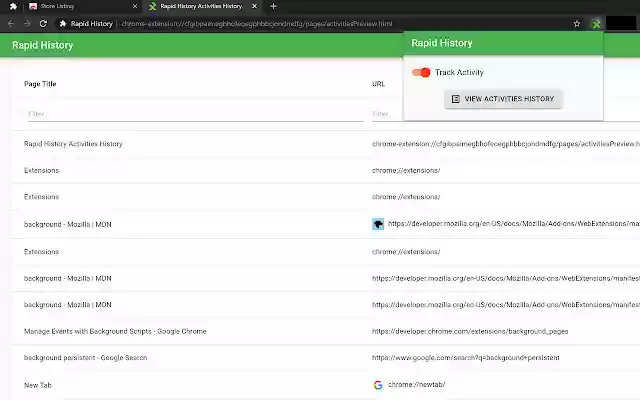Viewport: 640px width, 400px height.
Task: Open the developer.chrome.com background_pages URL
Action: (x=470, y=331)
